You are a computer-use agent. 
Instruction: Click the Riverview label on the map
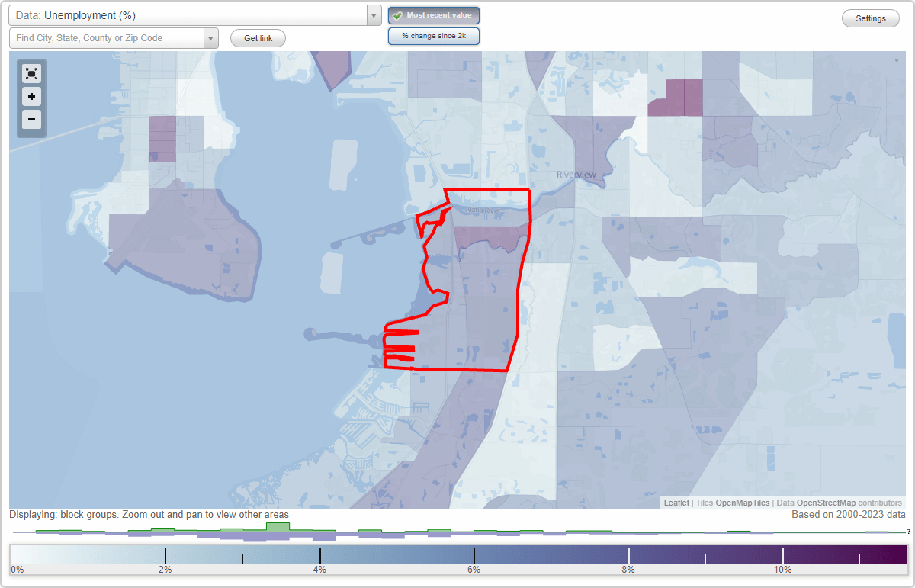coord(576,175)
